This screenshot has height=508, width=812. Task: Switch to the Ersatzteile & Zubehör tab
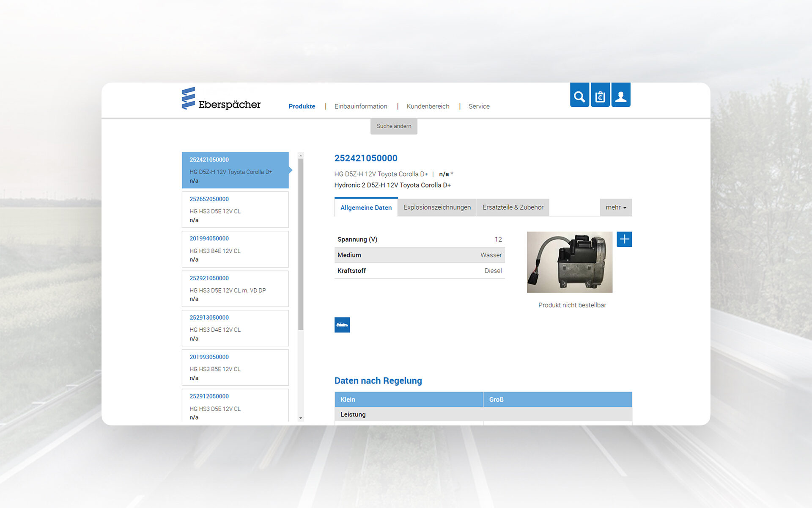[513, 207]
